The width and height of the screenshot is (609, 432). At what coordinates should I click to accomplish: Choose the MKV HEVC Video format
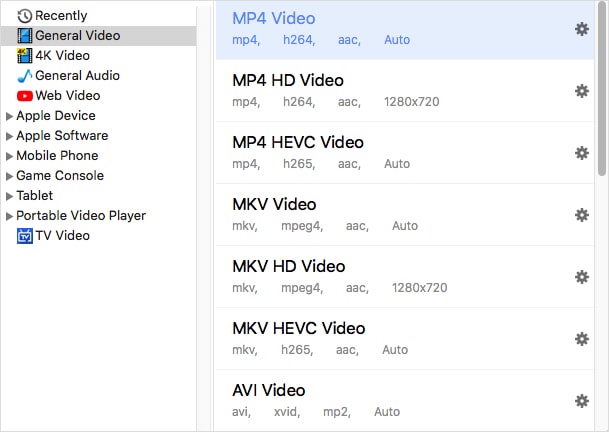pos(298,328)
